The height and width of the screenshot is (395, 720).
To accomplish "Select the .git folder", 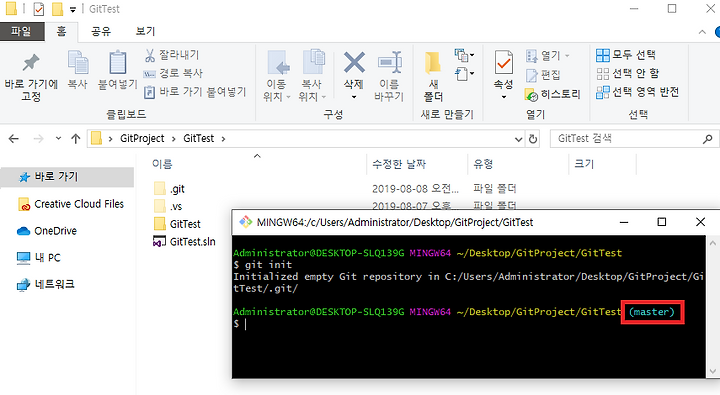I will tap(169, 189).
